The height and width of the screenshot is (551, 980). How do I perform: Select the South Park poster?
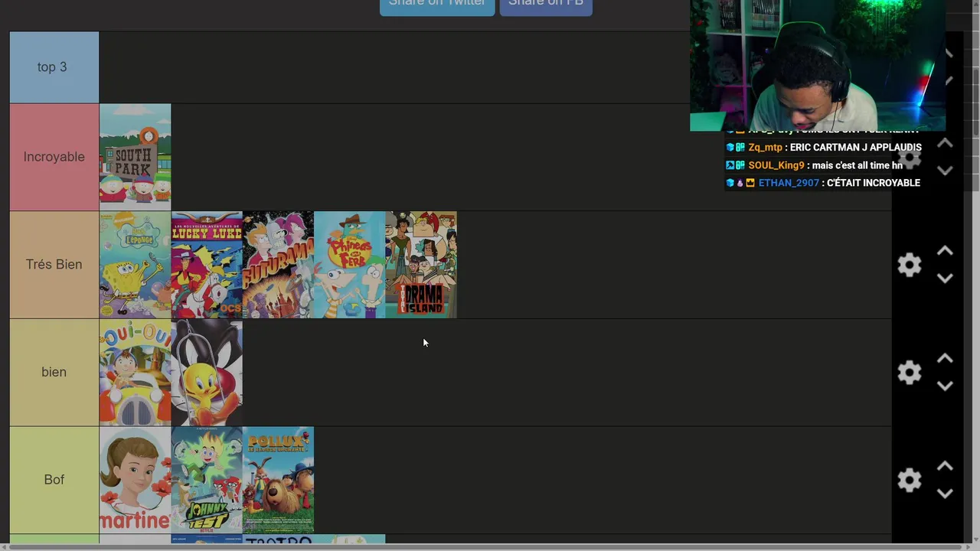tap(135, 157)
